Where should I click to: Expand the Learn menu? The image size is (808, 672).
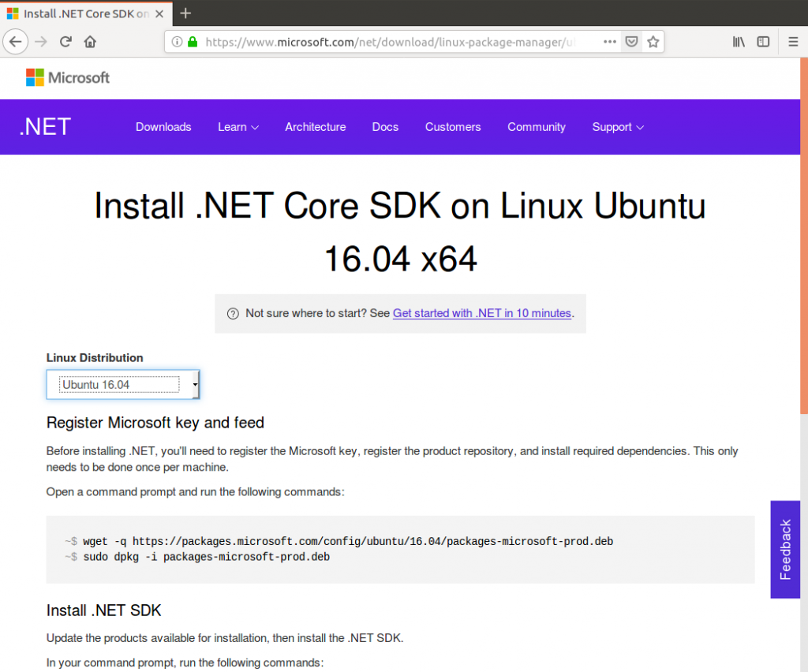pos(238,127)
